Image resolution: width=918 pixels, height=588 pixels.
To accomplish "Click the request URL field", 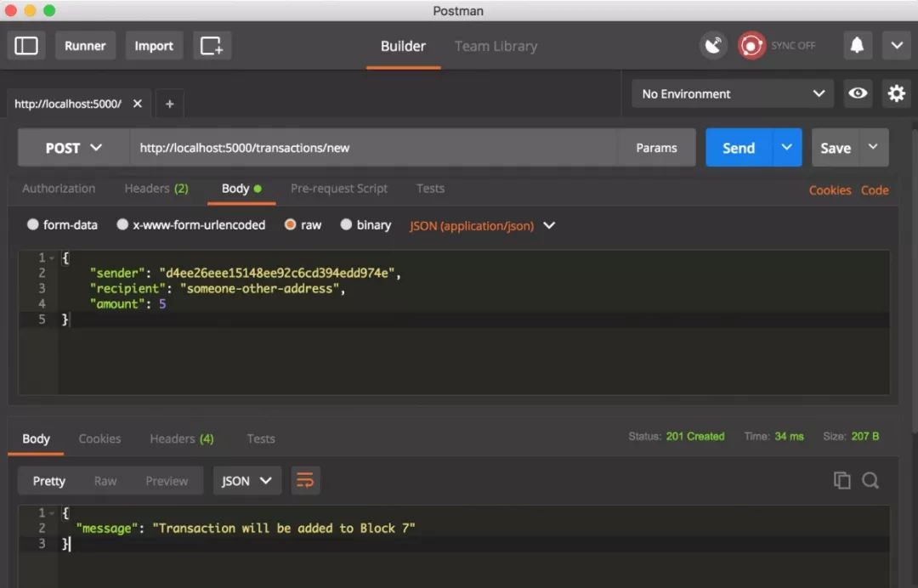I will [373, 148].
